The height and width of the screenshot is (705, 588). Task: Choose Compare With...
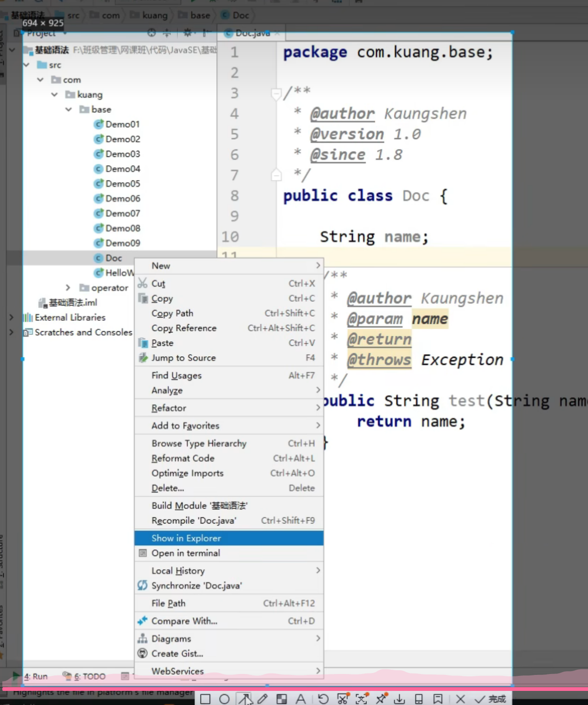[x=229, y=621]
